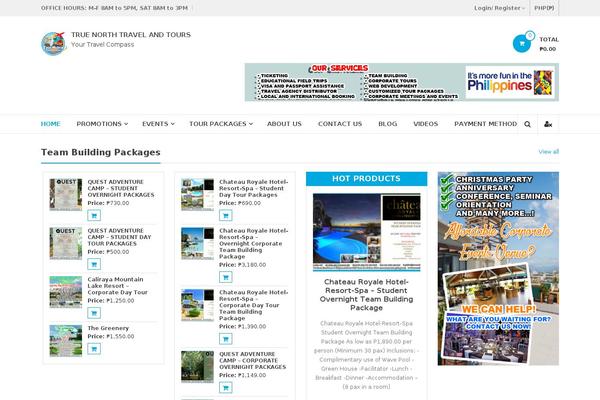Open the Blog menu item
This screenshot has height=400, width=600.
pos(388,124)
